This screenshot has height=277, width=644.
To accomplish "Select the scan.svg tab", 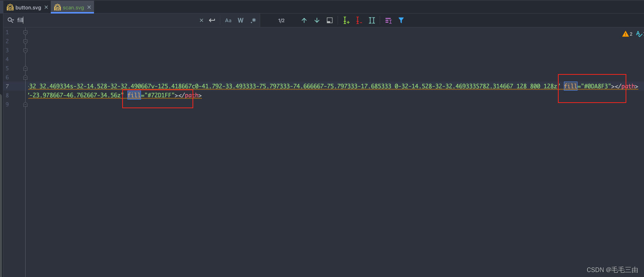I will [x=73, y=8].
